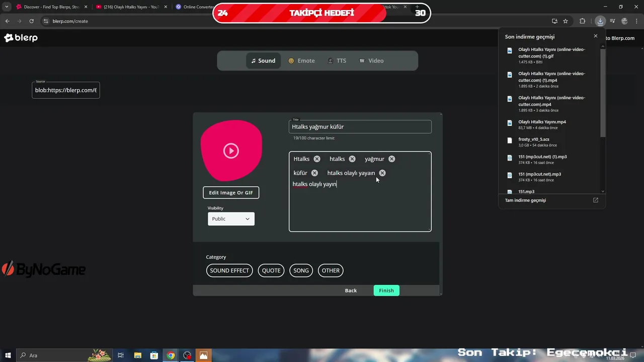Click the Back button
644x362 pixels.
pyautogui.click(x=351, y=291)
